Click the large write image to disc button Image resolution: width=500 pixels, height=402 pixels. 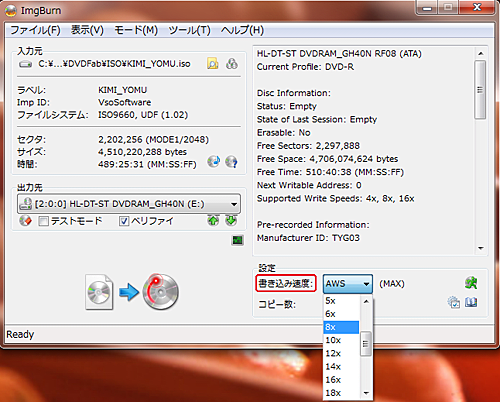click(132, 292)
